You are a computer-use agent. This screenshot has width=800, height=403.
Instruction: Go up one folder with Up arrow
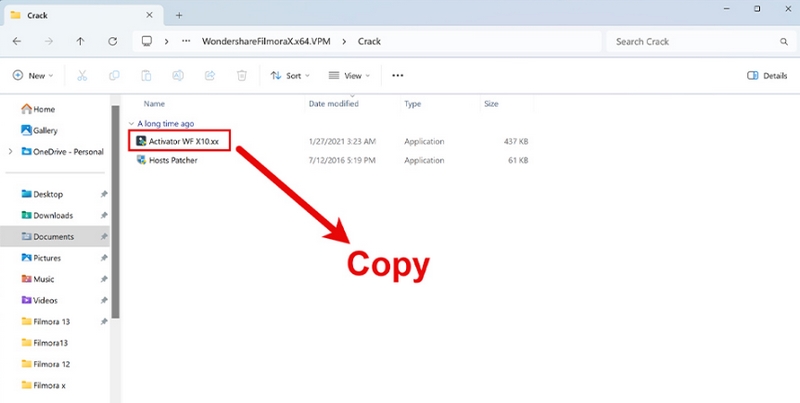point(81,42)
